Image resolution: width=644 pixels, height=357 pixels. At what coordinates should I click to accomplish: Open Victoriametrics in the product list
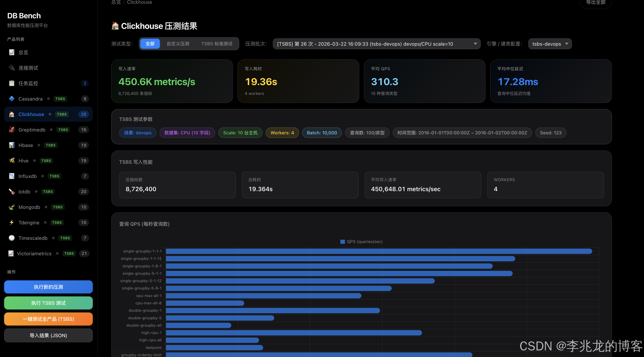pyautogui.click(x=34, y=253)
